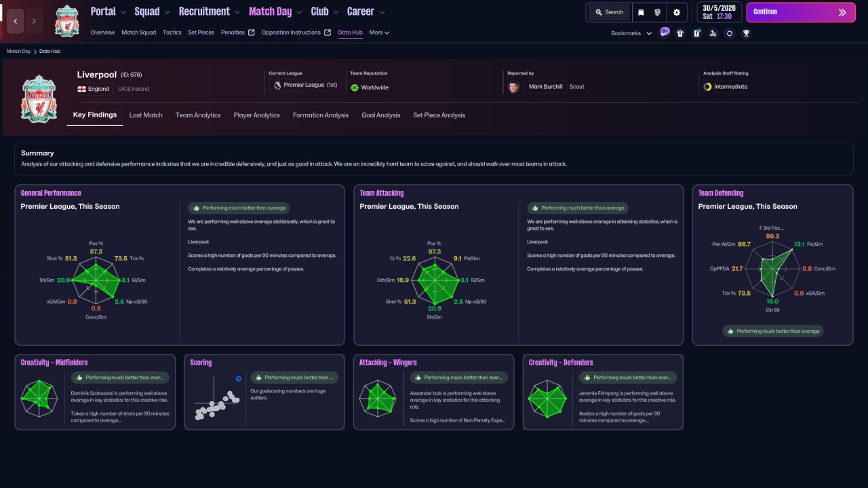The height and width of the screenshot is (488, 868).
Task: Click the Search button
Action: pyautogui.click(x=609, y=12)
